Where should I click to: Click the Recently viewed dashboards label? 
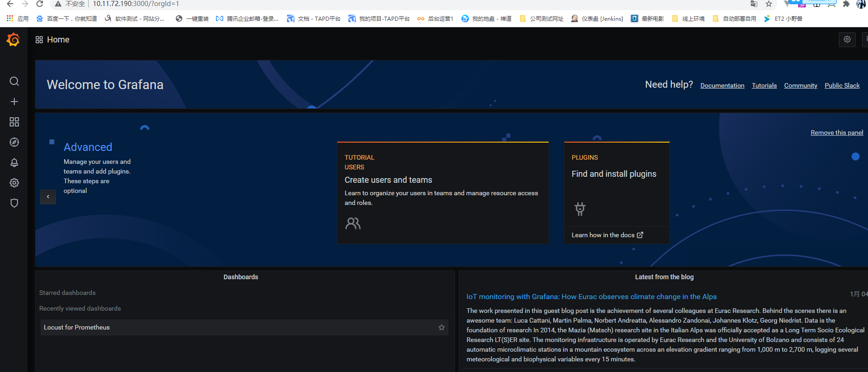(80, 308)
